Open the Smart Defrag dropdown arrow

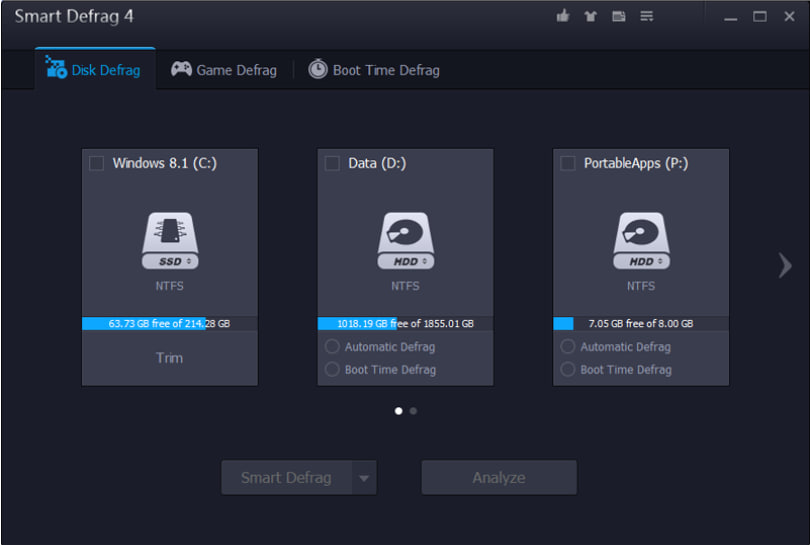click(364, 478)
